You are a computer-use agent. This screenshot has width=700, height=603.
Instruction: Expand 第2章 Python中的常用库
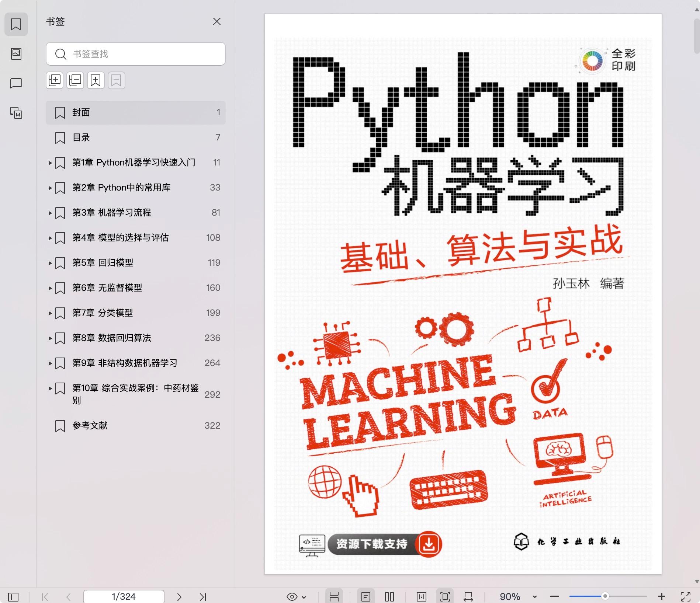(50, 188)
